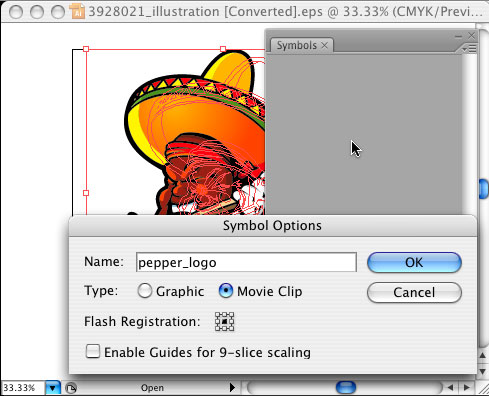The width and height of the screenshot is (489, 396).
Task: Cancel the Symbol Options dialog
Action: pyautogui.click(x=414, y=292)
